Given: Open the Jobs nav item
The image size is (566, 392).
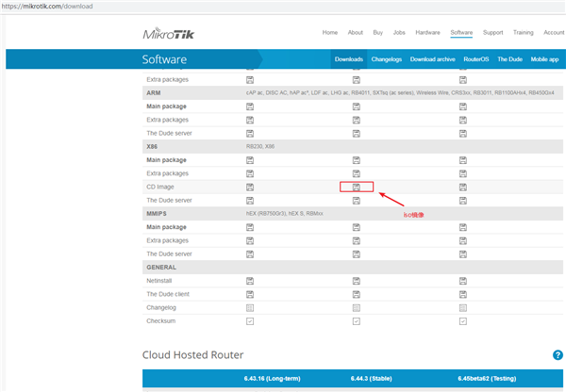Looking at the screenshot, I should 399,32.
